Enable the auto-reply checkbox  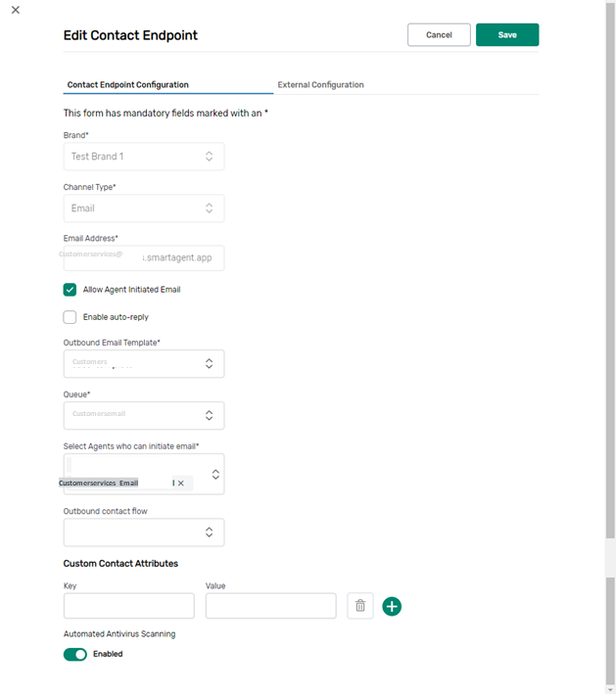pyautogui.click(x=70, y=317)
